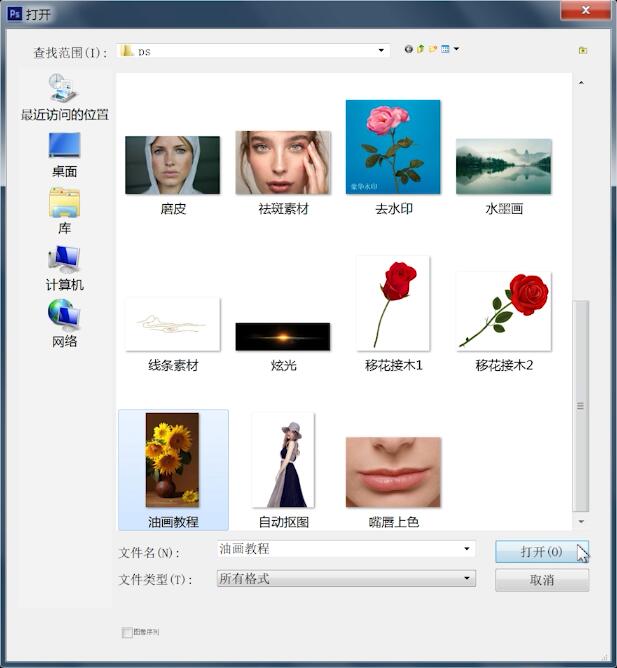The image size is (617, 668).
Task: Expand the view options arrow
Action: coord(456,49)
